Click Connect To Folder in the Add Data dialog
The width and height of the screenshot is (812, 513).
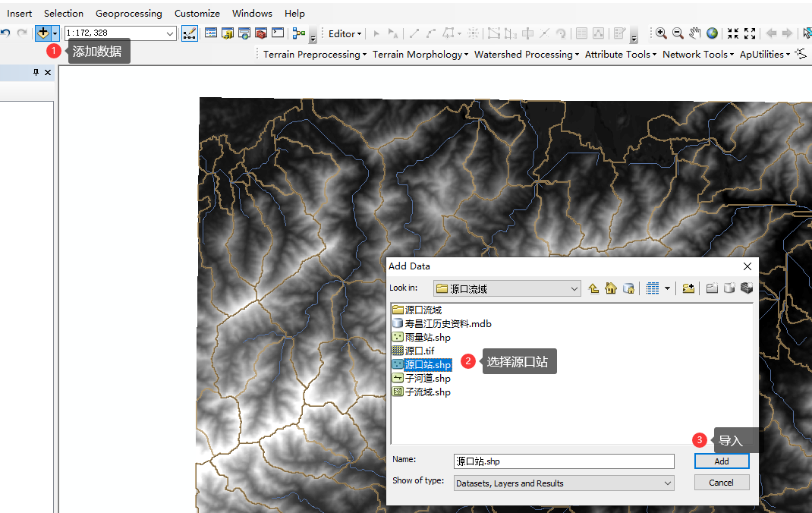pyautogui.click(x=688, y=288)
